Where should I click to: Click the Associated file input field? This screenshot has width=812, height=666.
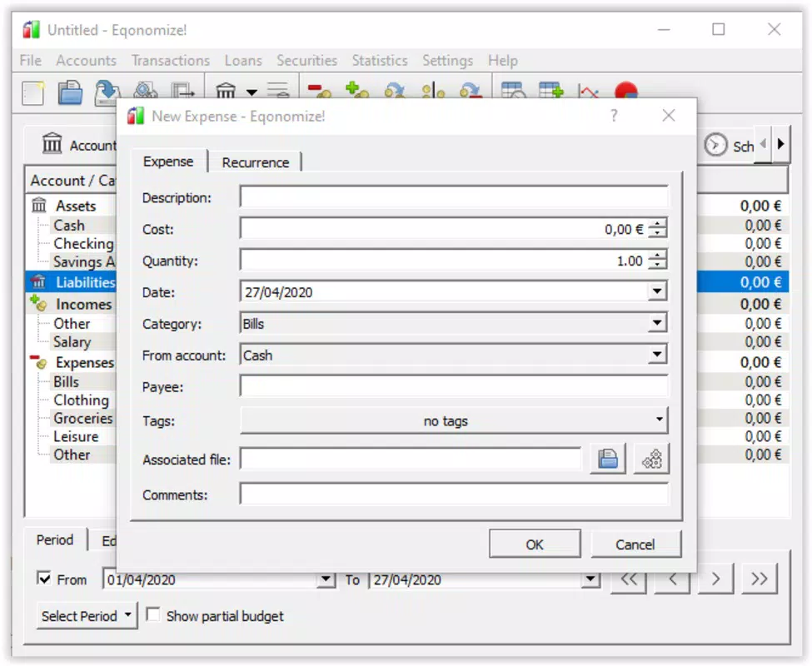click(411, 459)
